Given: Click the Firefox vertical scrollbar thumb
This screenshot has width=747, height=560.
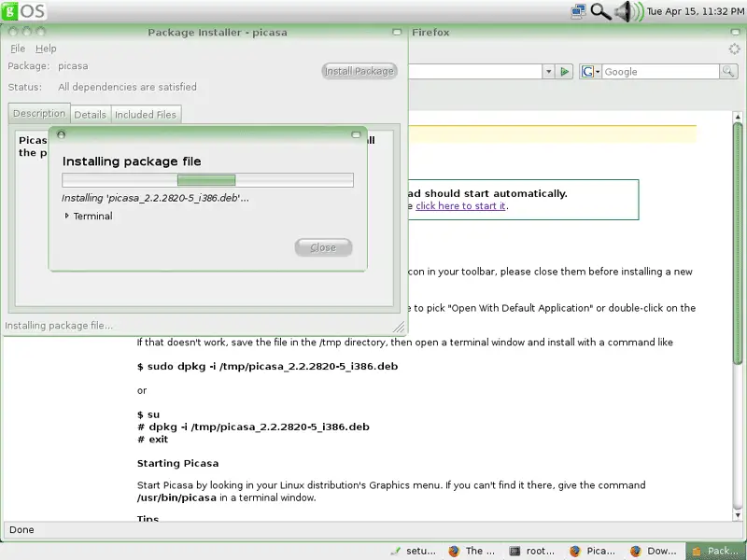Looking at the screenshot, I should click(738, 244).
